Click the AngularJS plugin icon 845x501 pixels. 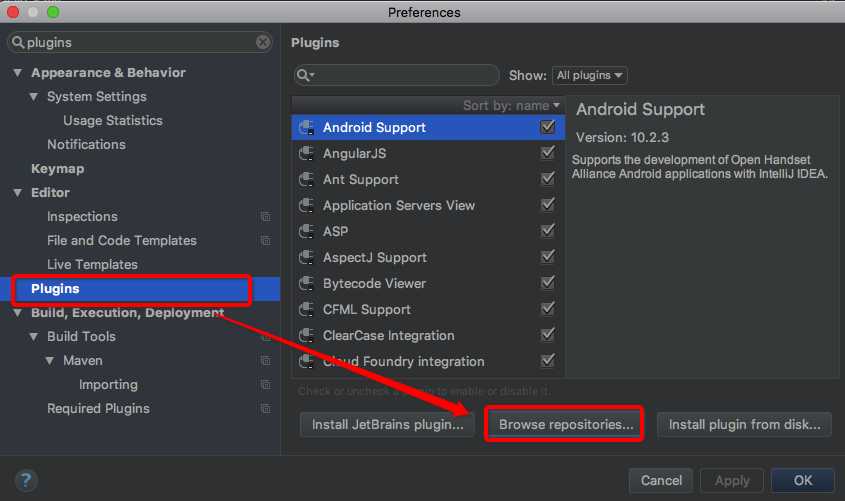[x=306, y=154]
